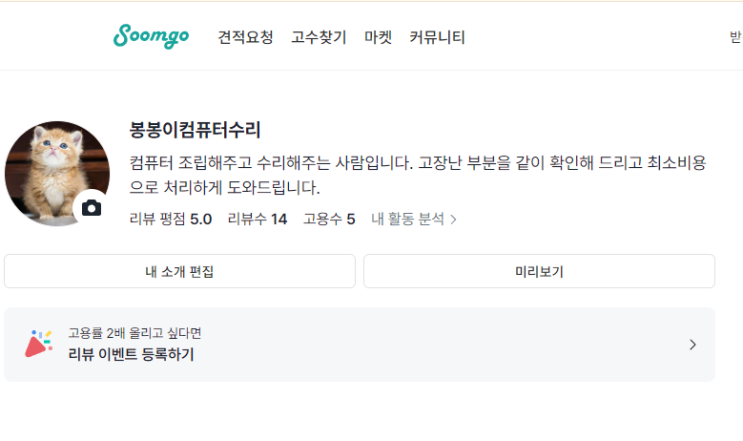Open the 내 활동 분석 link
This screenshot has width=743, height=441.
pos(408,219)
